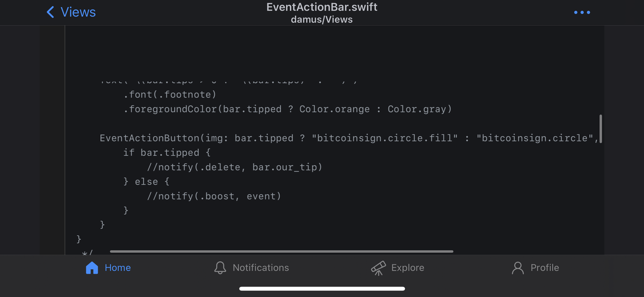The width and height of the screenshot is (644, 297).
Task: Click the commented notify(.boost, event) line
Action: [x=214, y=196]
